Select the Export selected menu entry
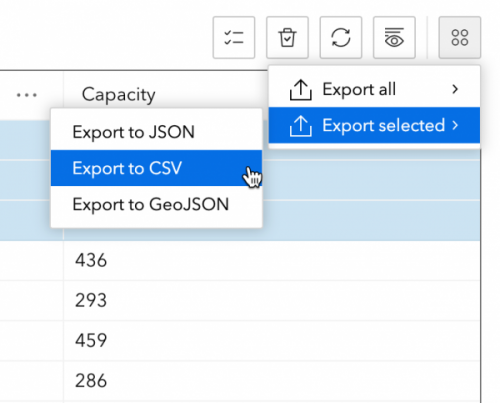This screenshot has height=403, width=500. pos(374,125)
